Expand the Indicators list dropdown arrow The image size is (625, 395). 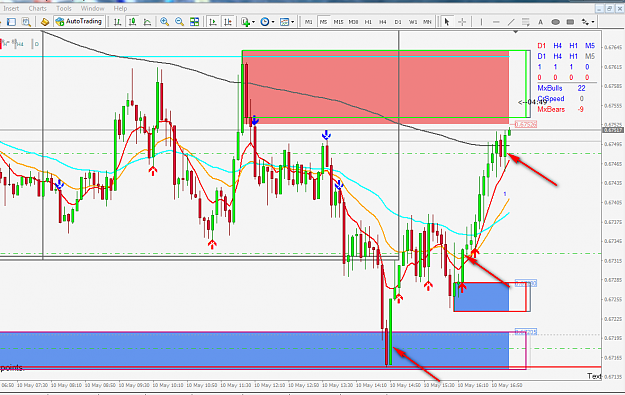pyautogui.click(x=254, y=22)
